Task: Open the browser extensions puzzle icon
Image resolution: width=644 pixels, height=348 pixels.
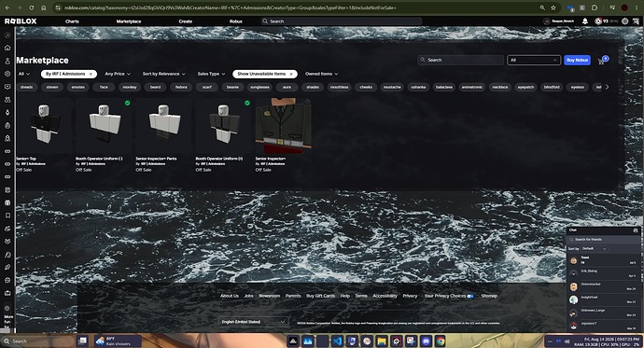Action: tap(594, 7)
